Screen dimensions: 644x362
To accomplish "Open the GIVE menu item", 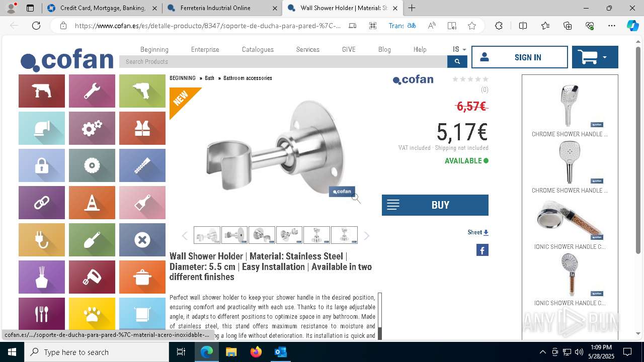I will click(349, 49).
